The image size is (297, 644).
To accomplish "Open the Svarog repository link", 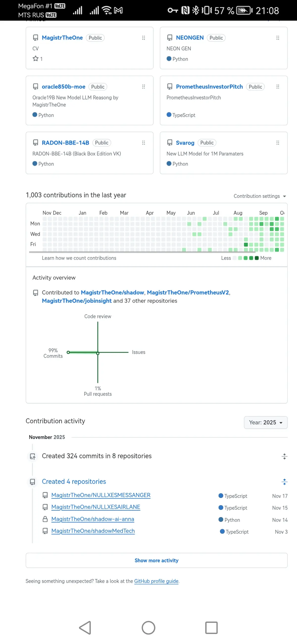I will [185, 143].
